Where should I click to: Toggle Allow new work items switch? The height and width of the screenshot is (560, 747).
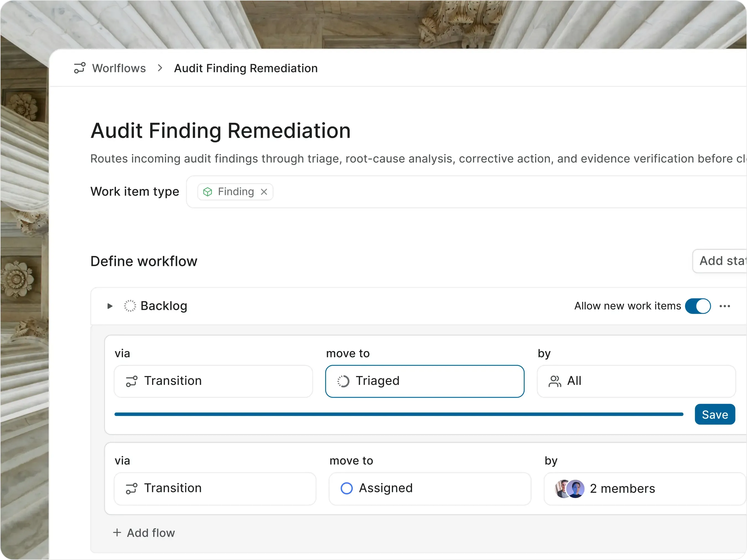[x=698, y=306]
